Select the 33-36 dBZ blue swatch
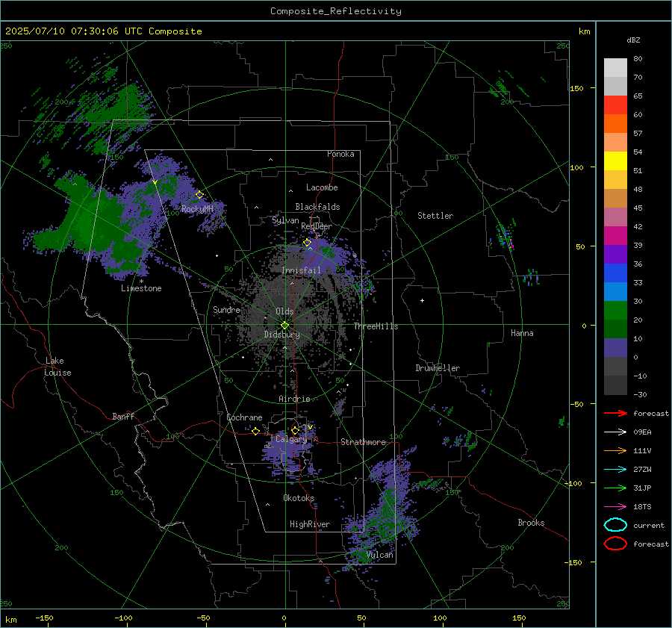 tap(615, 273)
